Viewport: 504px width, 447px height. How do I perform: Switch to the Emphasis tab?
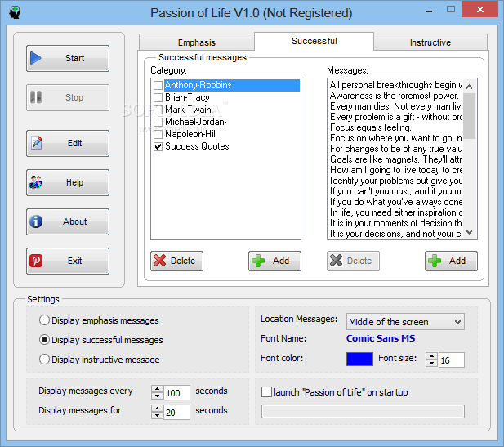196,42
